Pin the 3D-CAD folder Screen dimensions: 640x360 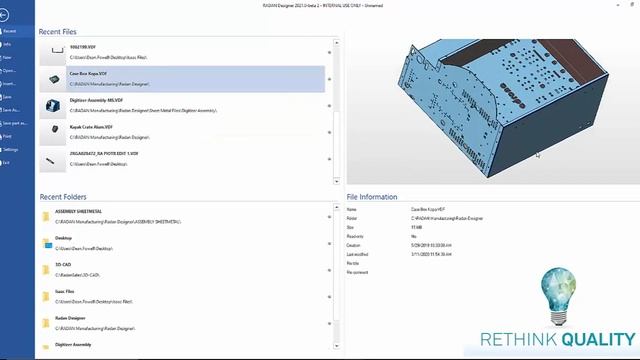[329, 270]
